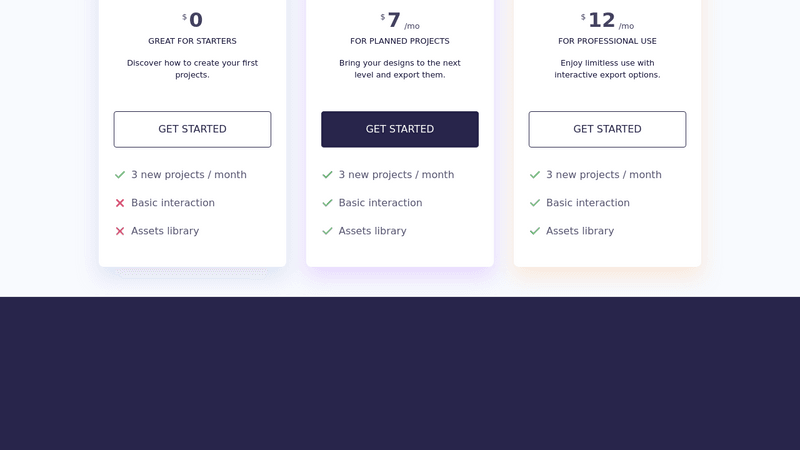Click Get Started on the $0 plan
The width and height of the screenshot is (800, 450).
point(192,129)
